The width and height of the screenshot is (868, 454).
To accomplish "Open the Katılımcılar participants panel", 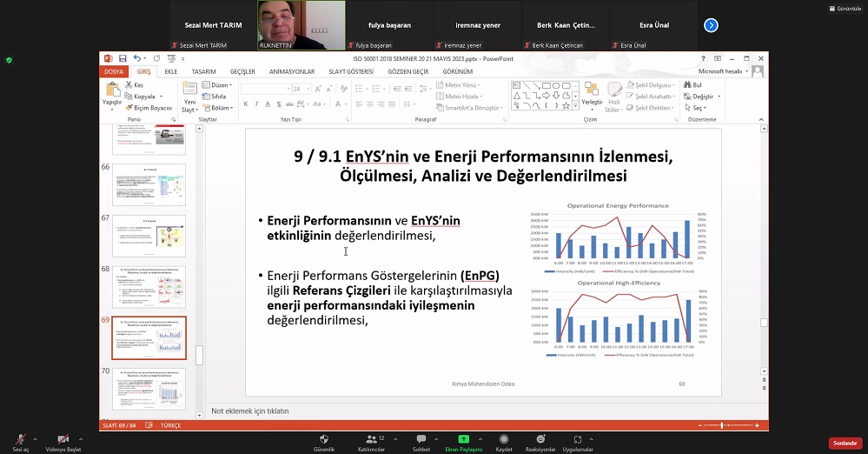I will 371,440.
